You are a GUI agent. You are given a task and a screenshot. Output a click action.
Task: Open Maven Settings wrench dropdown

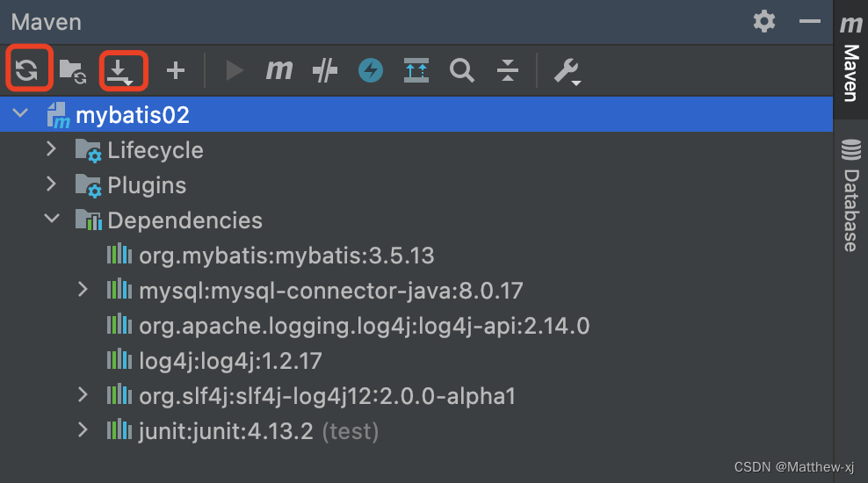tap(568, 71)
